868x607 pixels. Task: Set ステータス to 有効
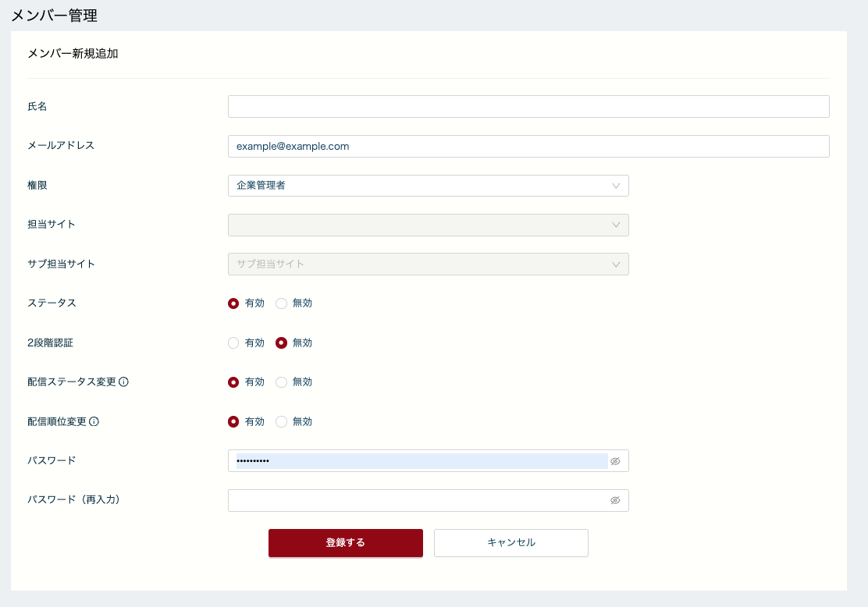click(x=233, y=303)
